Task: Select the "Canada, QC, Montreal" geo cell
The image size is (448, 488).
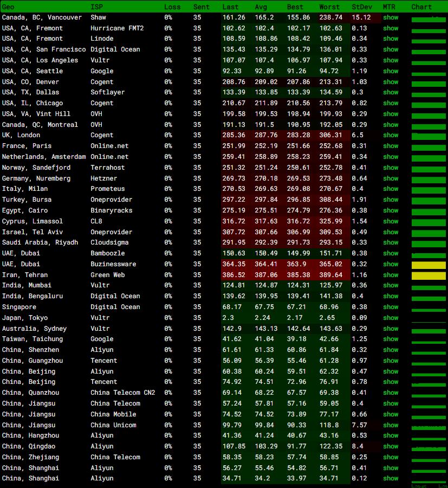Action: 40,125
